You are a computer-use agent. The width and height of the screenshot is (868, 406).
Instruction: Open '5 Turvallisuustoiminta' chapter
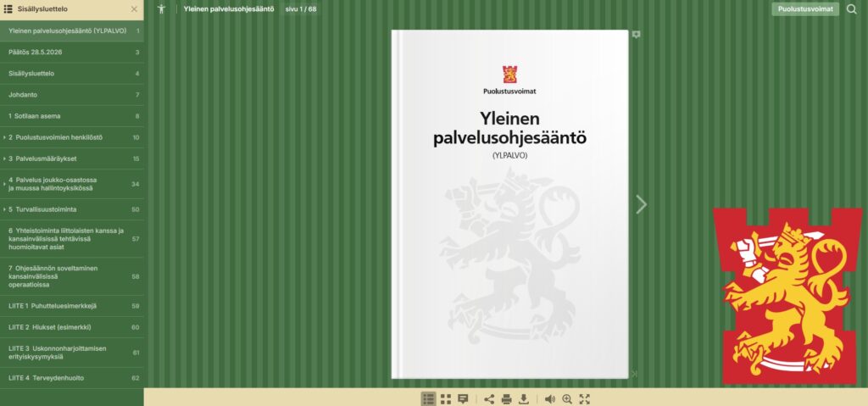[x=72, y=209]
